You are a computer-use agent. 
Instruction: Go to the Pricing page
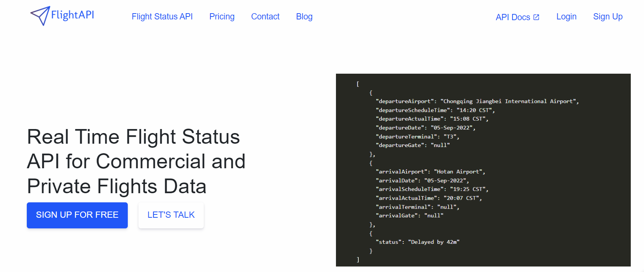coord(222,16)
